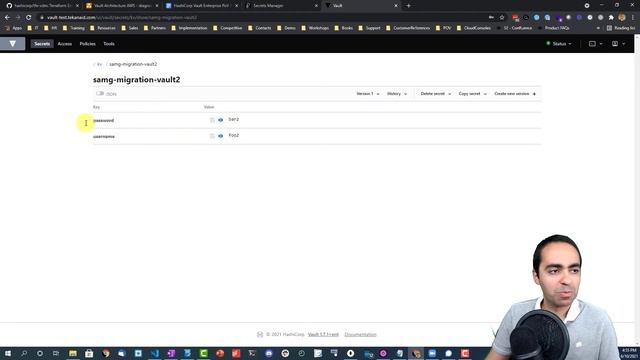Select the 'foo2' username value text
This screenshot has height=360, width=640.
[x=233, y=135]
